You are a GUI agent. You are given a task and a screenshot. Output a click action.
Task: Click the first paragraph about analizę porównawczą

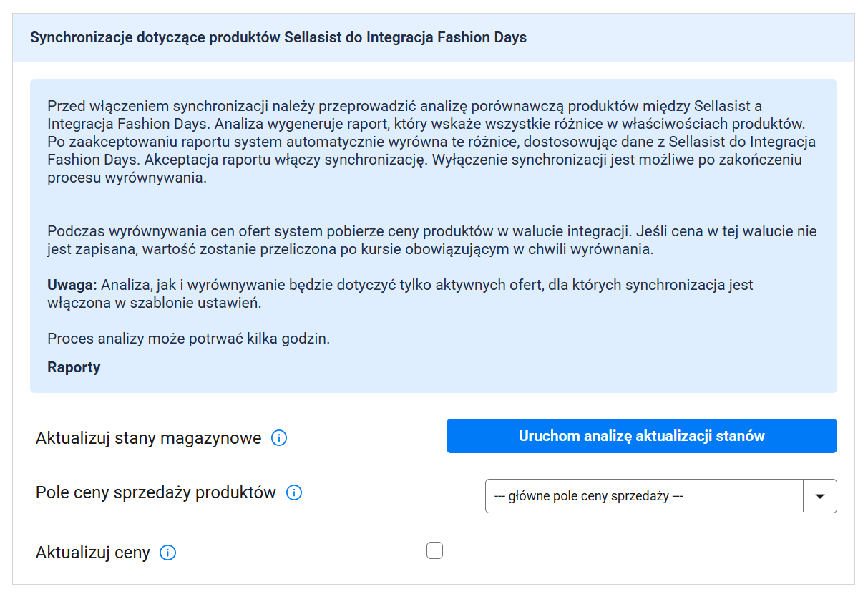[429, 142]
